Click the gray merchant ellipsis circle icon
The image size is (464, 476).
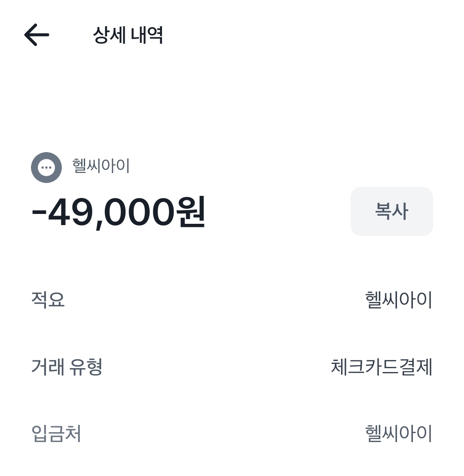click(x=46, y=168)
